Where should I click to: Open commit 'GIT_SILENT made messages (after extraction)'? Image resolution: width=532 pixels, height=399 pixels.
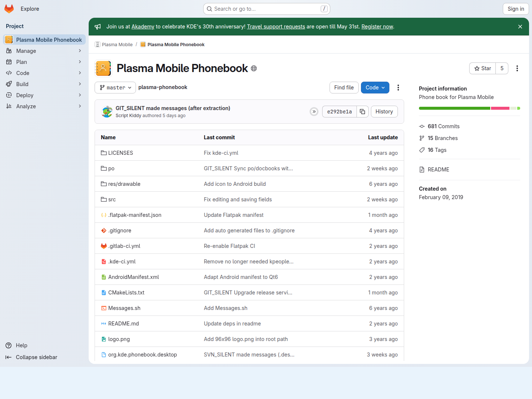pos(173,108)
